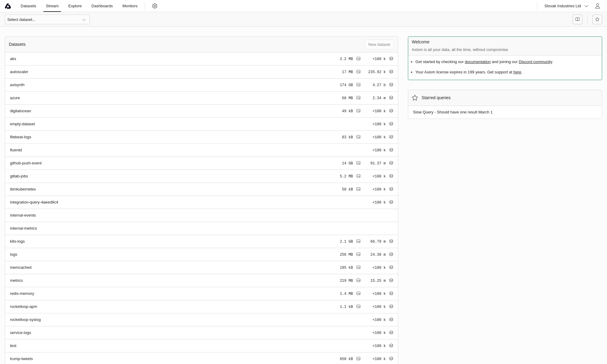
Task: Go to the Monitors tab
Action: pos(130,6)
